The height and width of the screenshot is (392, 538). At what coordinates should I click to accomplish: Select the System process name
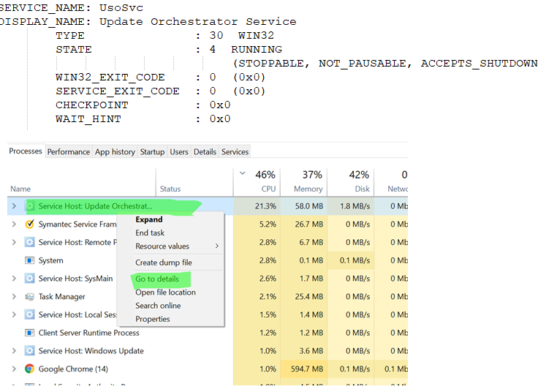(50, 260)
